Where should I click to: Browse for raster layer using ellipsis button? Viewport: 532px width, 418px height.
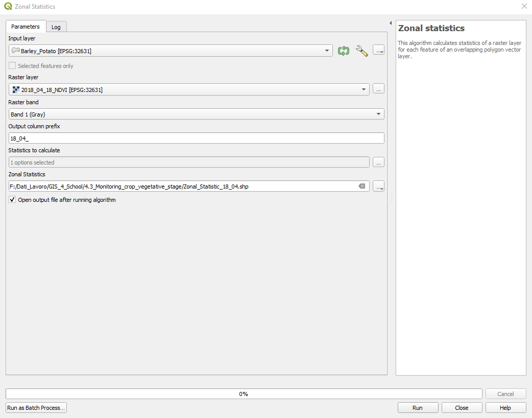coord(378,89)
